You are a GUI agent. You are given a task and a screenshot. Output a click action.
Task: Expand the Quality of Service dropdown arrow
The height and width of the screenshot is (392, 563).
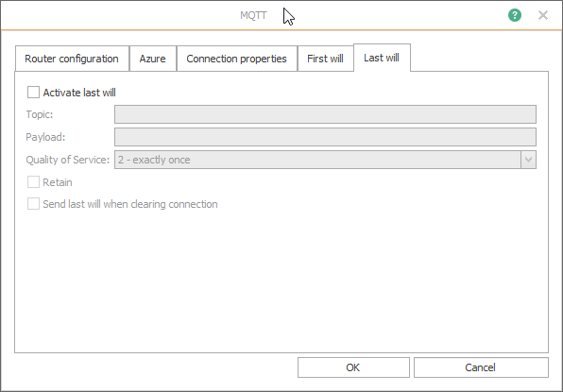(528, 160)
